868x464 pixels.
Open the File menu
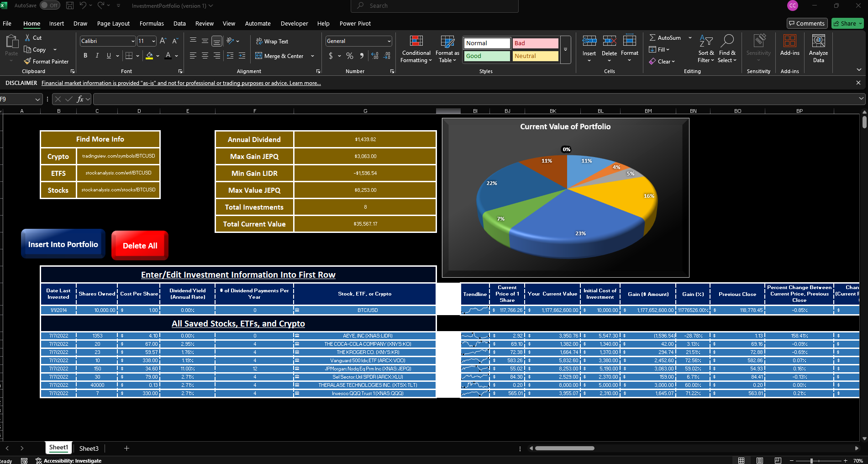pos(7,23)
